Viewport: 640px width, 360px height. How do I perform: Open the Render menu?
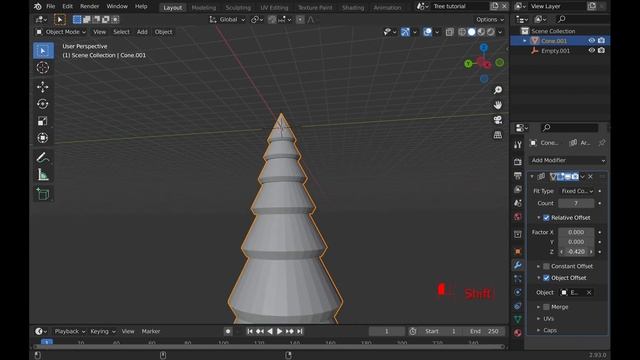coord(89,7)
